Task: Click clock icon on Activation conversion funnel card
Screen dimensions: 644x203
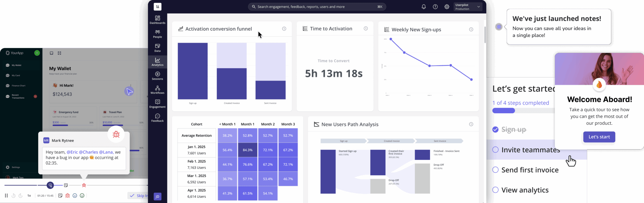Action: pyautogui.click(x=284, y=29)
